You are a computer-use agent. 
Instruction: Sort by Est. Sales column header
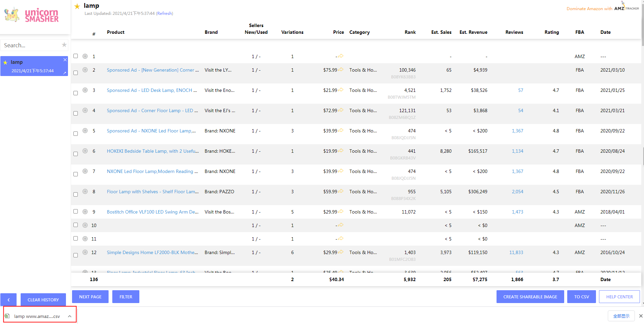[441, 32]
